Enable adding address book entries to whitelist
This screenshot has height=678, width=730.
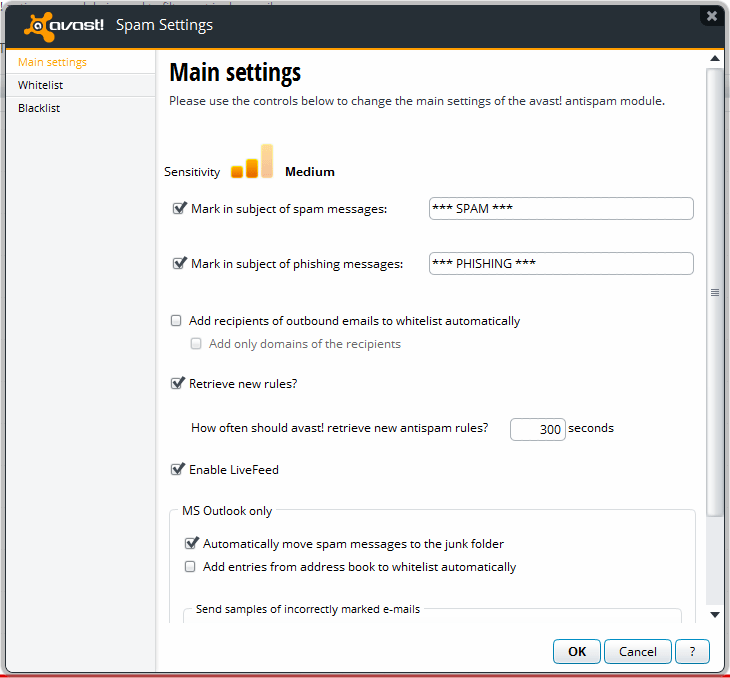coord(190,567)
